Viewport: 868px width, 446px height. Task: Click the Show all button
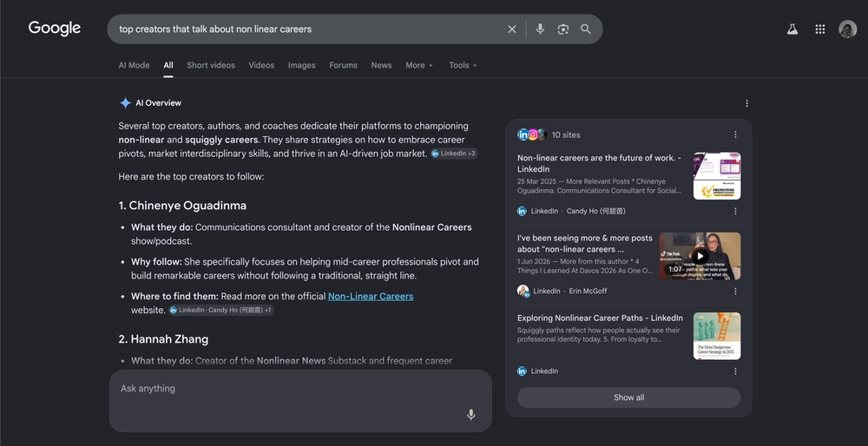click(x=628, y=397)
